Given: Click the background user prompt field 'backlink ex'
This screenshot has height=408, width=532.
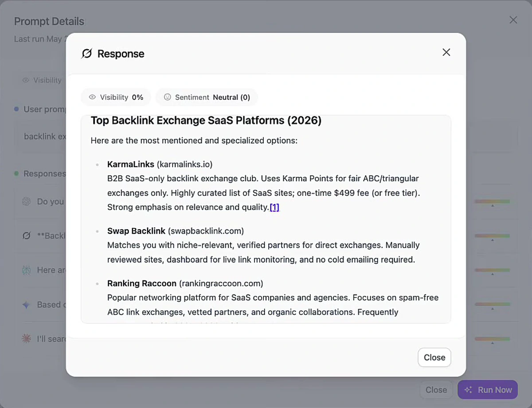Looking at the screenshot, I should pos(266,136).
